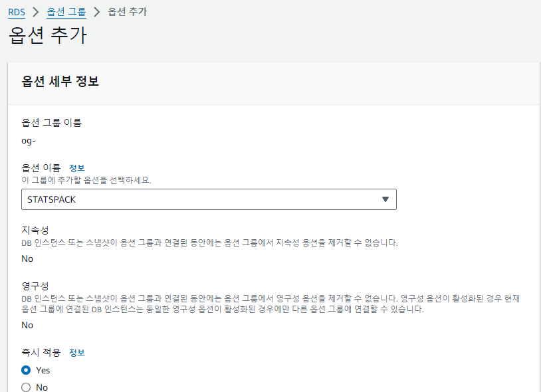Open the 옵션 이름 STATSPACK dropdown
Viewport: 541px width, 392px height.
(x=209, y=199)
